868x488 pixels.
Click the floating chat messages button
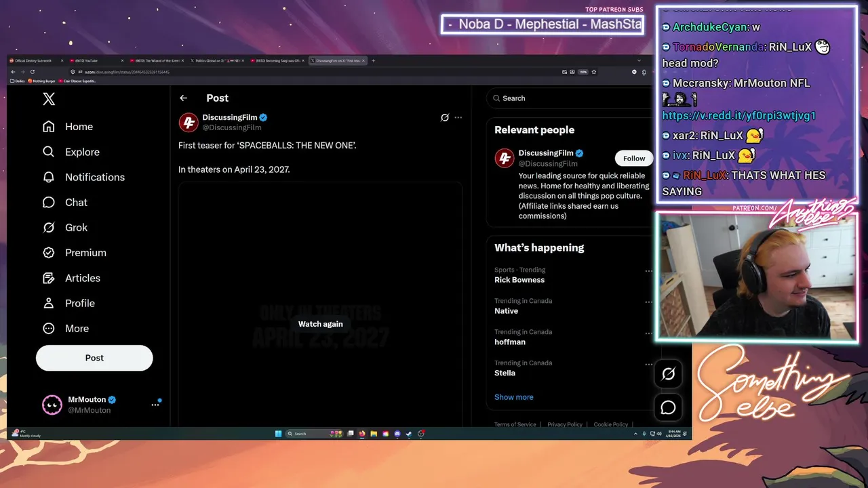668,407
